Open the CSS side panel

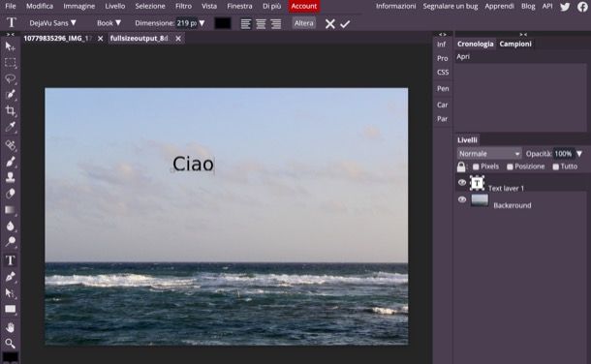(443, 73)
